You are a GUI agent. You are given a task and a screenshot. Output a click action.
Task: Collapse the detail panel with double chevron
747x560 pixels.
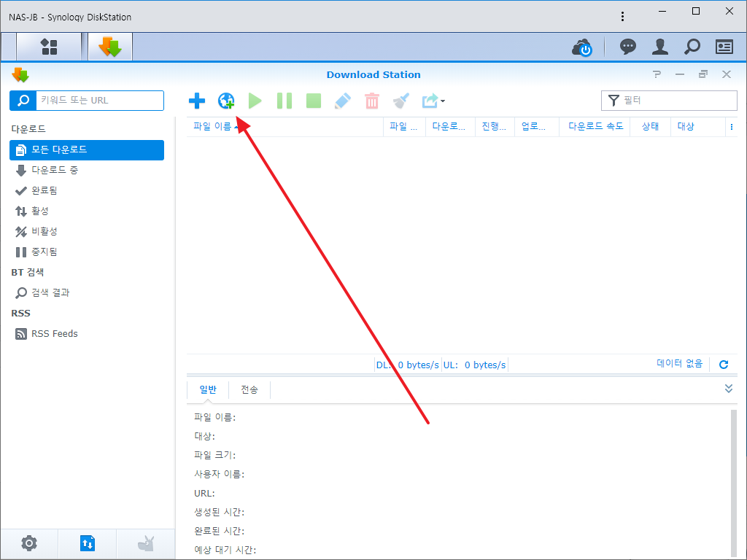pos(729,389)
